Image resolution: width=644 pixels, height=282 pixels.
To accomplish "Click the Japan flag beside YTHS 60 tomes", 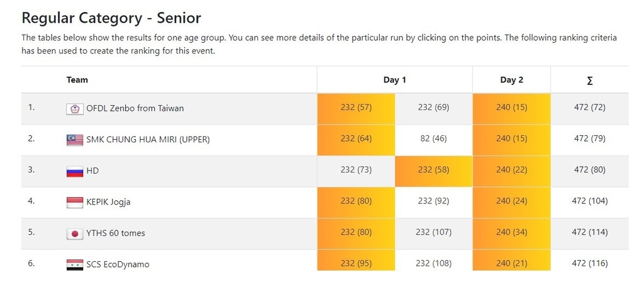I will 74,234.
